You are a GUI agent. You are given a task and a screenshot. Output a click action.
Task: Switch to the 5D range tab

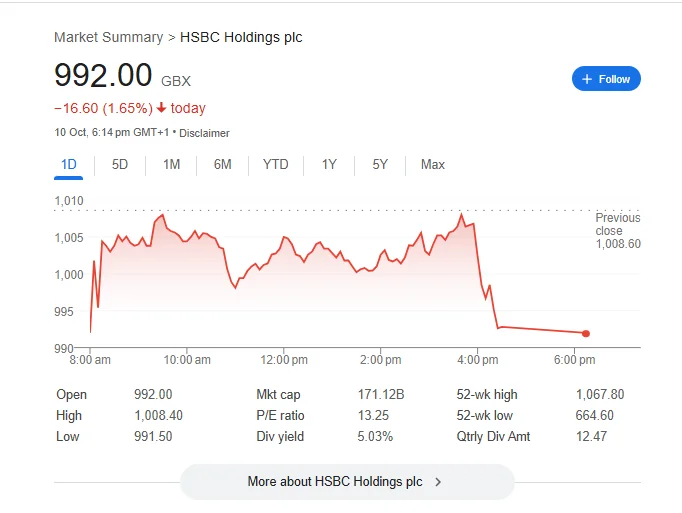tap(120, 165)
